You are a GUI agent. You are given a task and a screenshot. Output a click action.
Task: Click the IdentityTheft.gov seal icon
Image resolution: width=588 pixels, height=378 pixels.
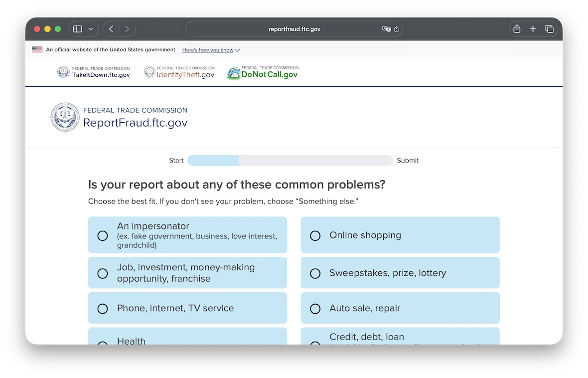click(x=149, y=72)
